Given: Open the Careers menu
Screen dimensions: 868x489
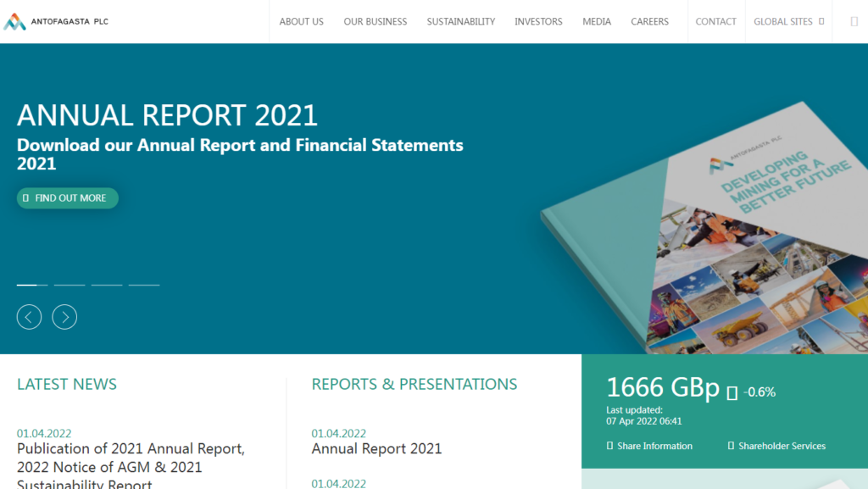Looking at the screenshot, I should [650, 21].
